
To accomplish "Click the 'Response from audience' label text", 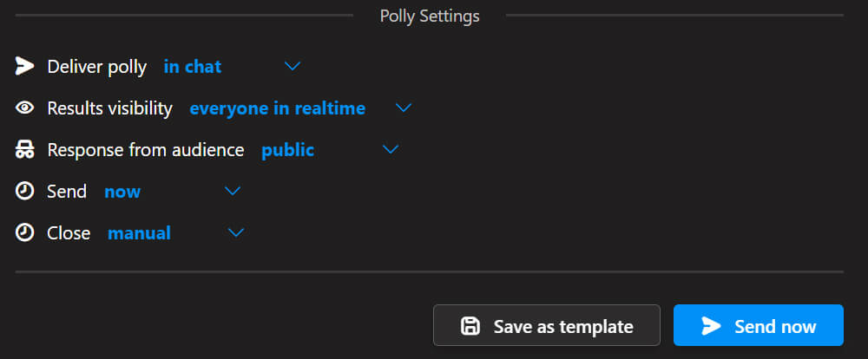I will click(146, 150).
